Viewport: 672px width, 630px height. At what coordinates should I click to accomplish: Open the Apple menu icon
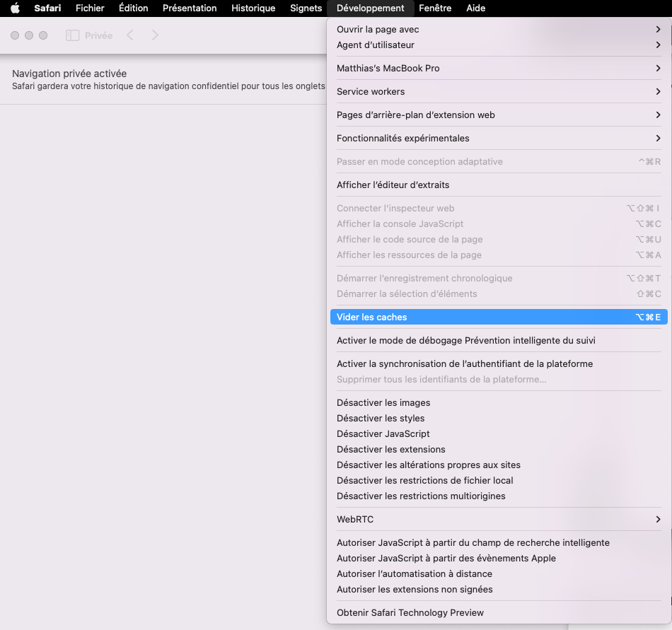click(15, 8)
